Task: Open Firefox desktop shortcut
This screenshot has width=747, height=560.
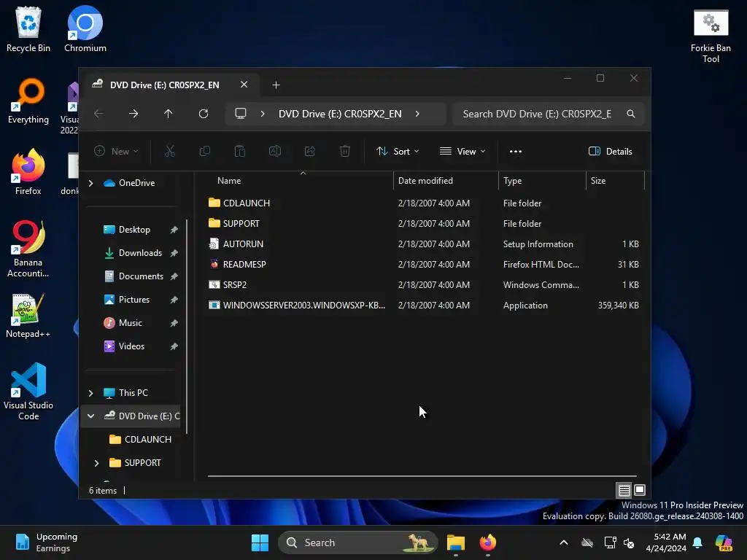Action: point(28,172)
